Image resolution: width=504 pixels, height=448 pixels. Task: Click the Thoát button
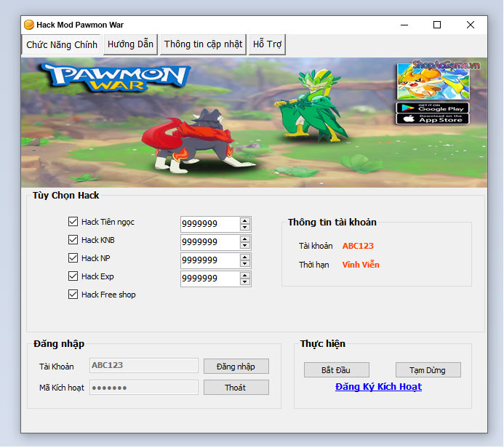pos(236,387)
